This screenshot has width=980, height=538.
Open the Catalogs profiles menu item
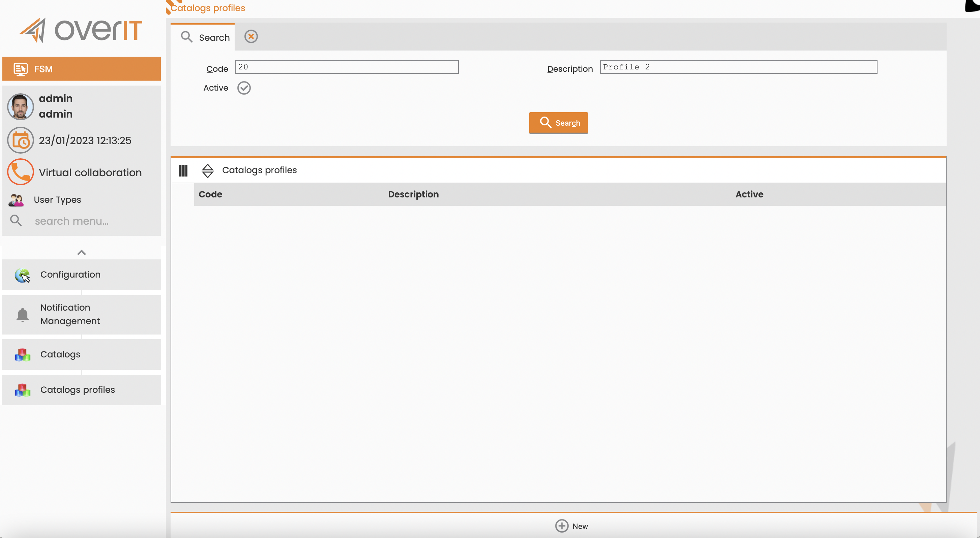pyautogui.click(x=81, y=390)
